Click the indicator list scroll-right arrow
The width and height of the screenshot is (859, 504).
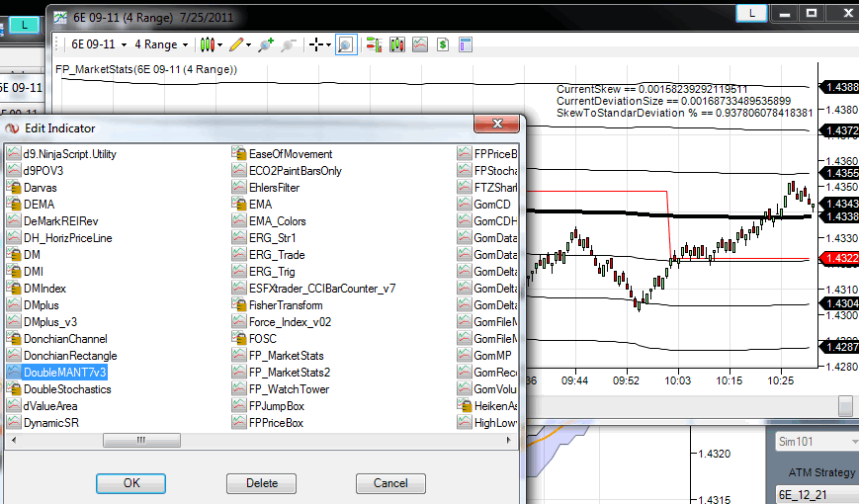(x=508, y=440)
